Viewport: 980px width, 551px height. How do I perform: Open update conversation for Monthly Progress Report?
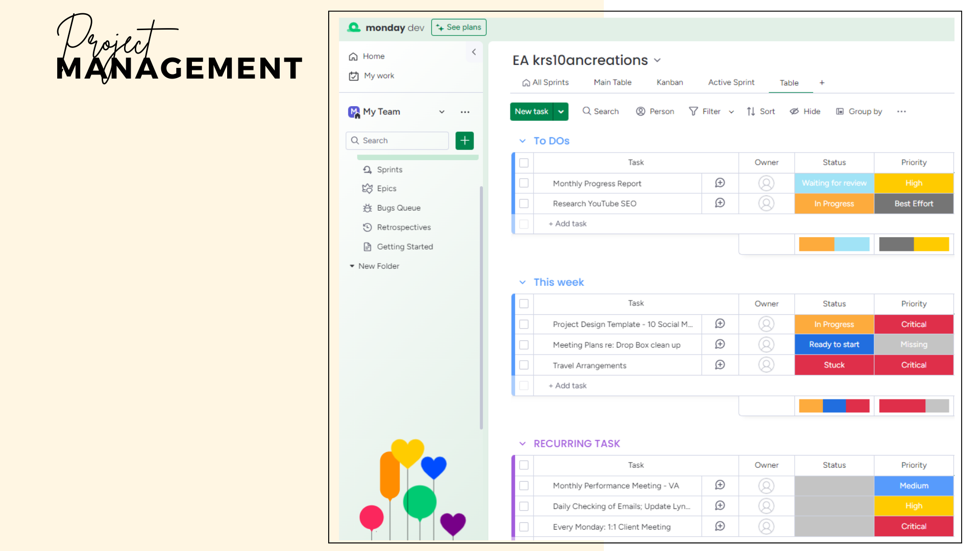click(x=720, y=183)
